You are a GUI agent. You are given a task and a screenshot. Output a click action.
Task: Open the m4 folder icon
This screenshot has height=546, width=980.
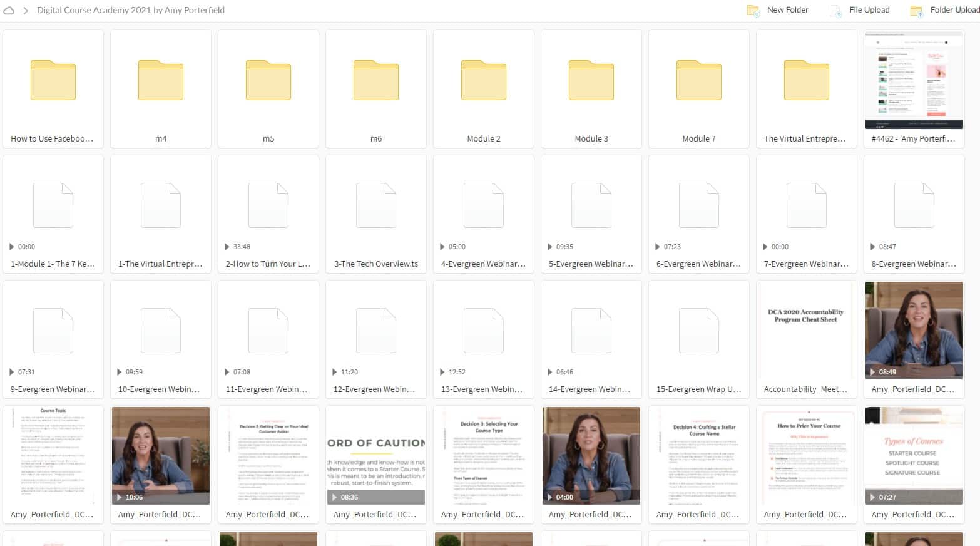[x=161, y=80]
